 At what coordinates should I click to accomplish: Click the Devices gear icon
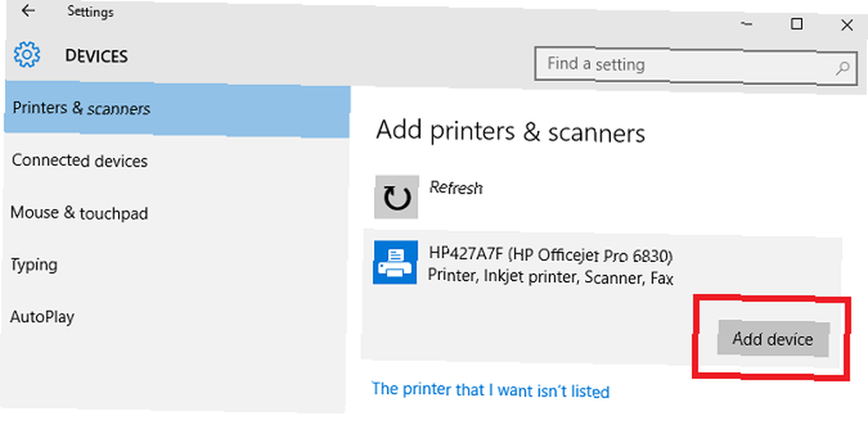[x=27, y=56]
